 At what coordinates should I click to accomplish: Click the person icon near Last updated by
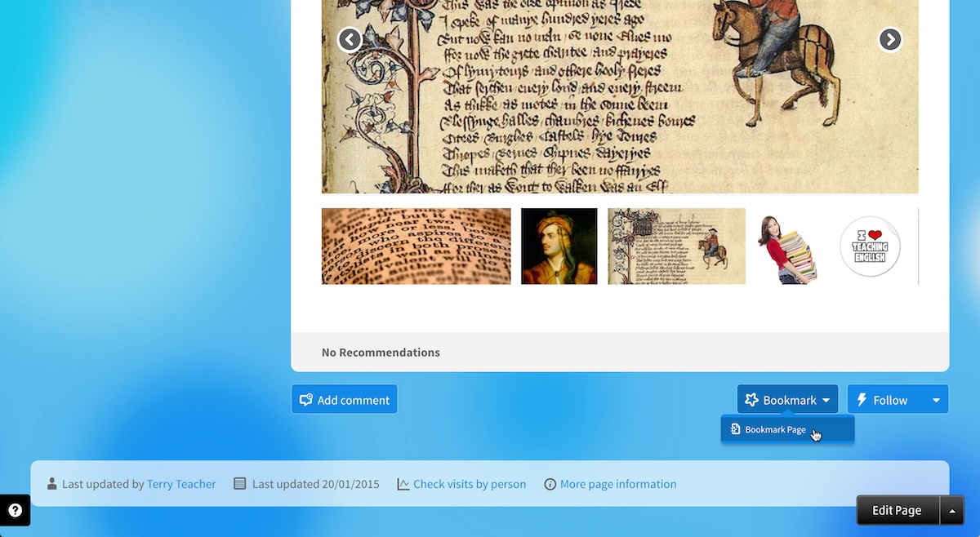[53, 483]
